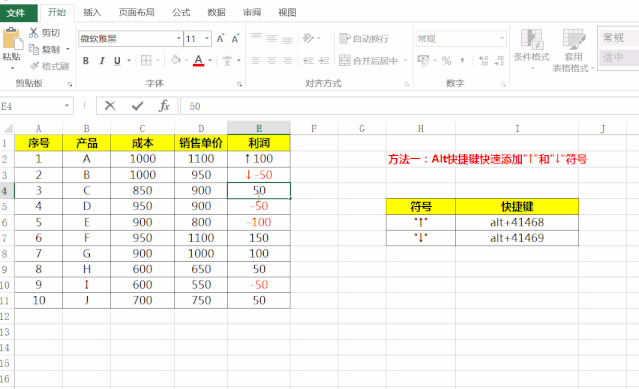639x389 pixels.
Task: Switch to the 公式 tab
Action: click(x=181, y=13)
